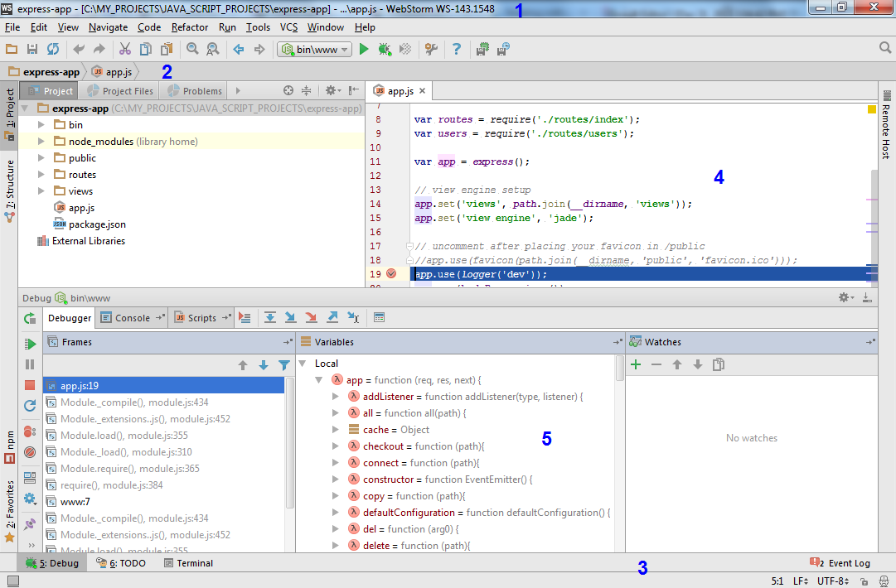Switch to the Console debug tab
The image size is (896, 588).
coord(132,318)
